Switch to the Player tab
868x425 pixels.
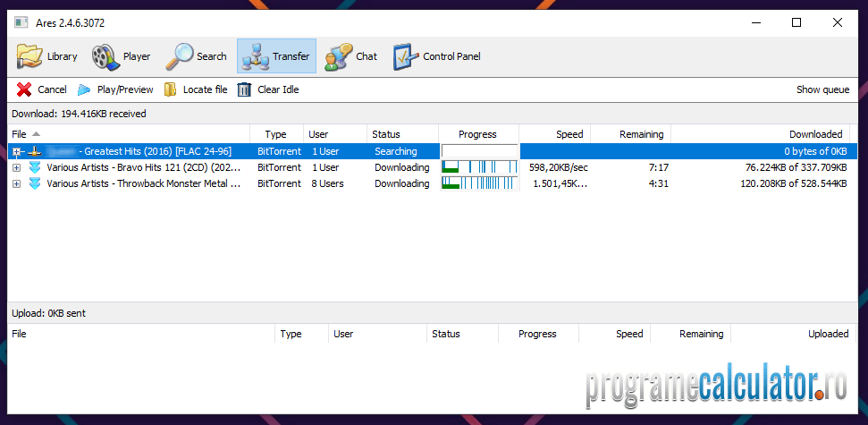[122, 56]
